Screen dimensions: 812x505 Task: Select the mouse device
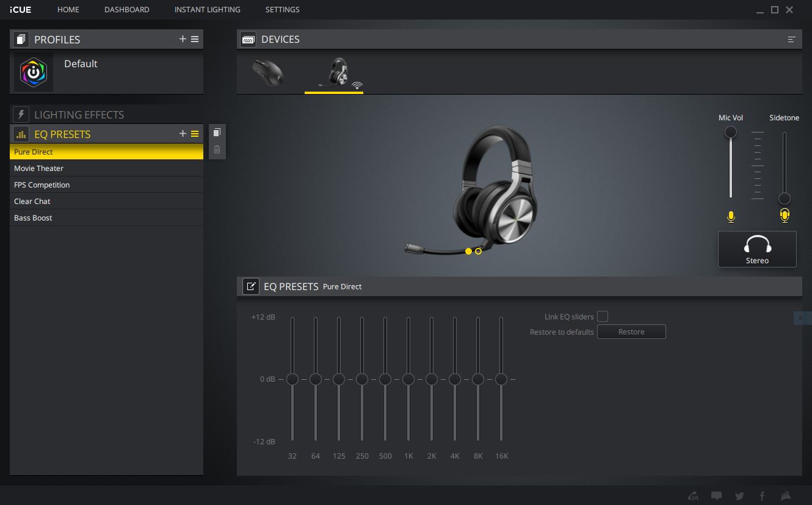tap(268, 73)
